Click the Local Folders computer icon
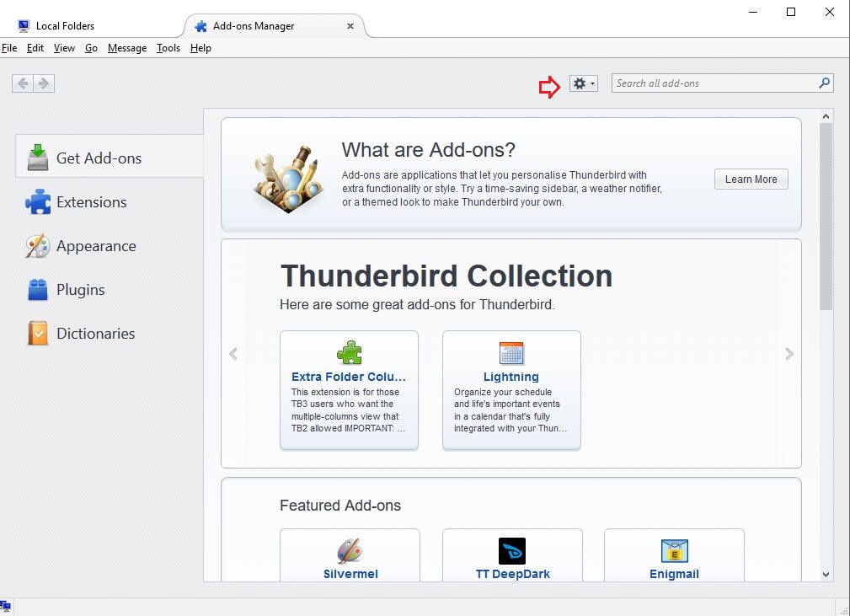This screenshot has width=850, height=616. [24, 25]
